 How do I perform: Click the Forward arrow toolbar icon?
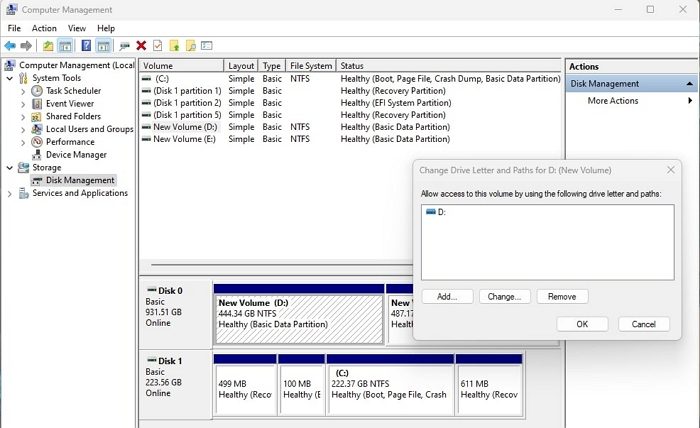pyautogui.click(x=26, y=46)
